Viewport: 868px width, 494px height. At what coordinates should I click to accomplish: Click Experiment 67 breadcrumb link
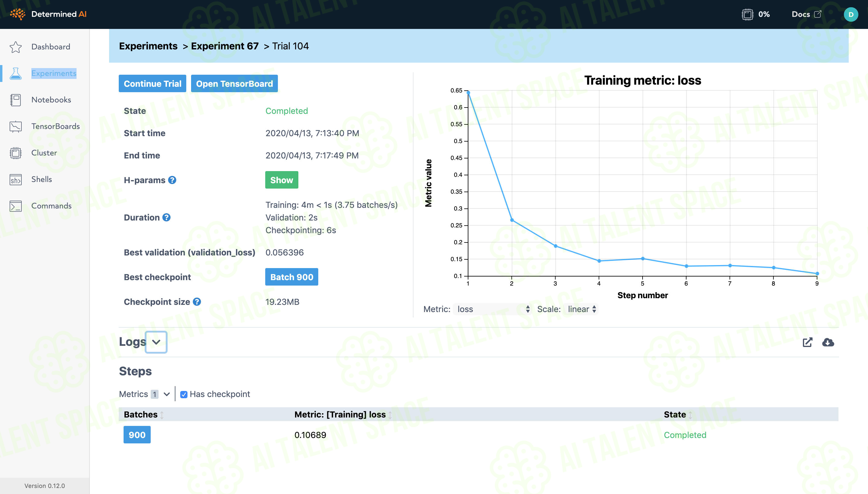(225, 46)
